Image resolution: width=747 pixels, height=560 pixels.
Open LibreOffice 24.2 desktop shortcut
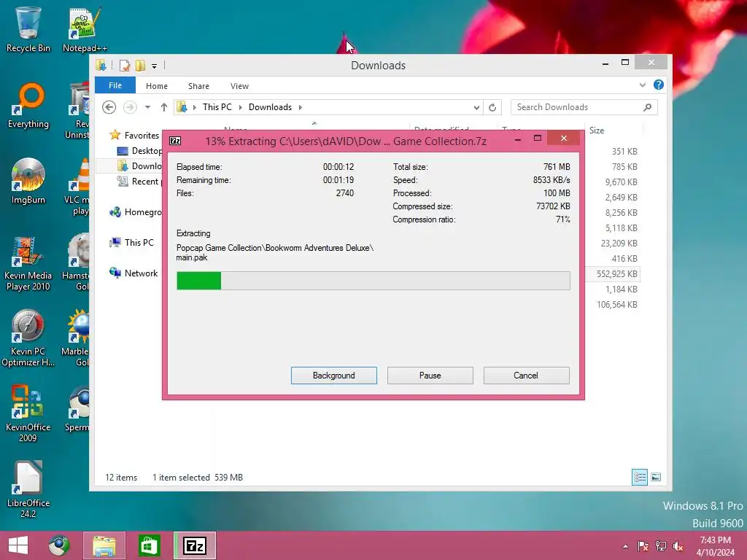pos(28,489)
